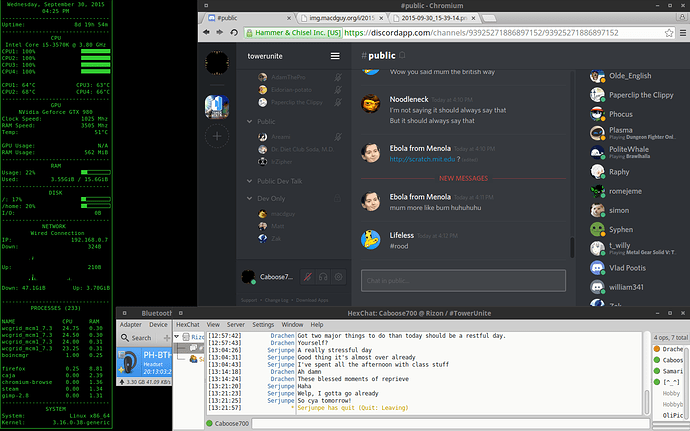The image size is (690, 431).
Task: Click the Hammer & Chisel security badge
Action: (293, 33)
